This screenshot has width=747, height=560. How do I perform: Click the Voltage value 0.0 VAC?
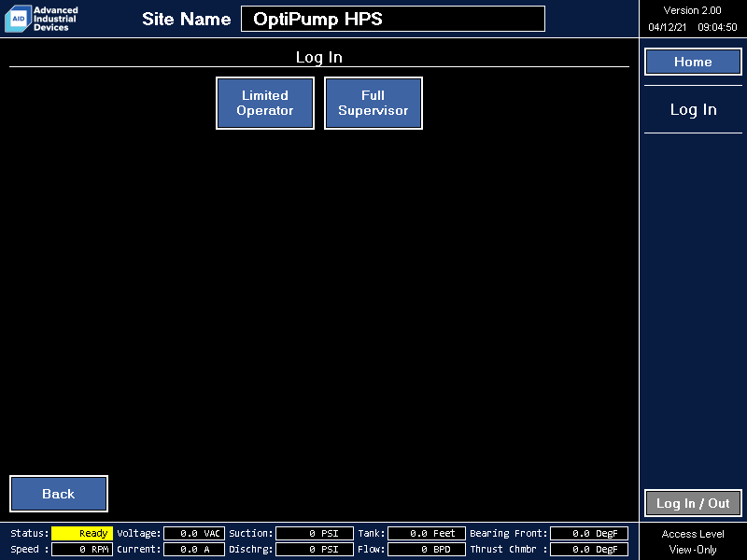(x=194, y=533)
